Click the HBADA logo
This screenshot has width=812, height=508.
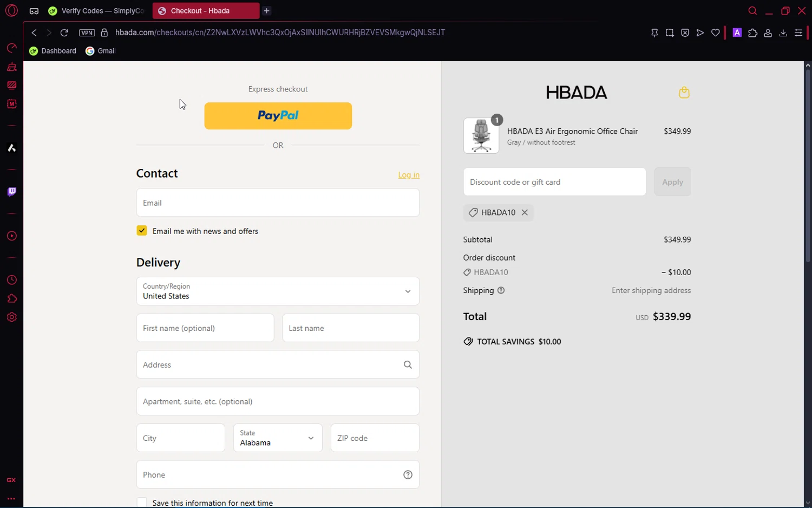[x=577, y=93]
